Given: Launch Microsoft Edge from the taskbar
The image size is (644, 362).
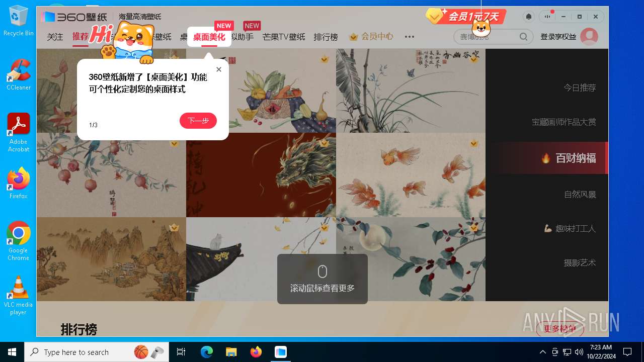Looking at the screenshot, I should pos(207,352).
